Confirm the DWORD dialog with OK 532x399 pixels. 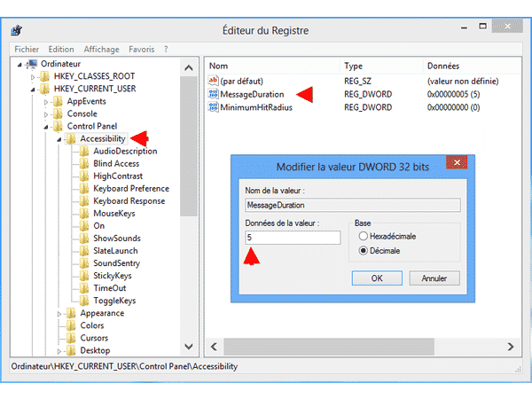377,278
